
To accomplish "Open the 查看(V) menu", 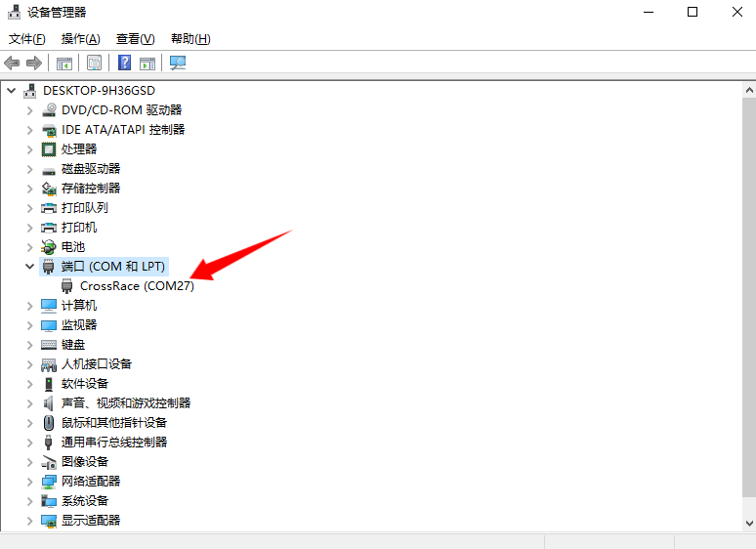I will tap(136, 38).
